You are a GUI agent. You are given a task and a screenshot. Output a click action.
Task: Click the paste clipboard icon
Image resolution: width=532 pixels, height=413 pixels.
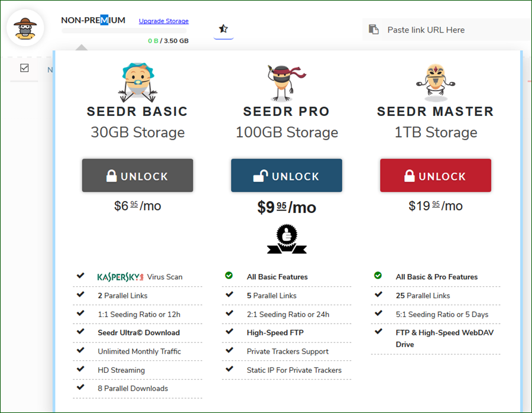click(x=374, y=30)
